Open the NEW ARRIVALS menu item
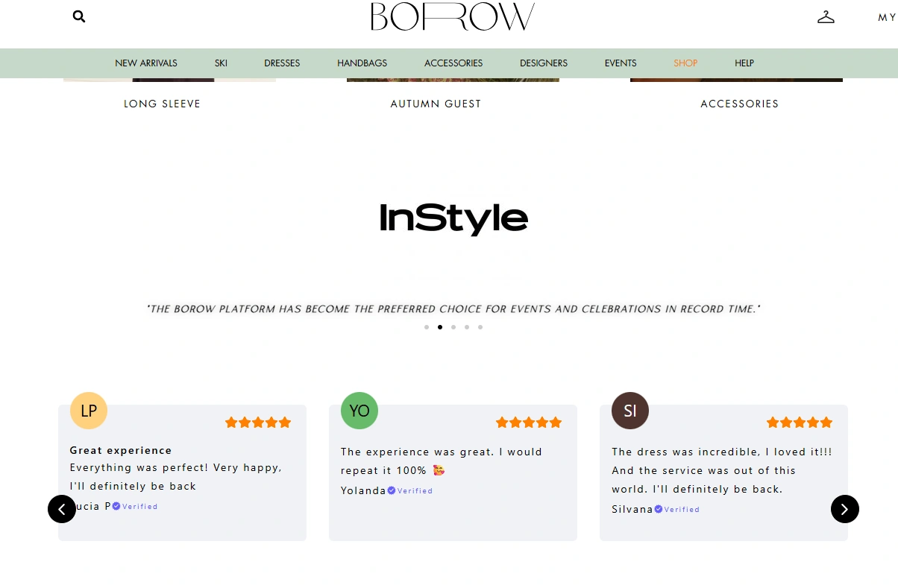Viewport: 898px width, 588px height. tap(145, 63)
